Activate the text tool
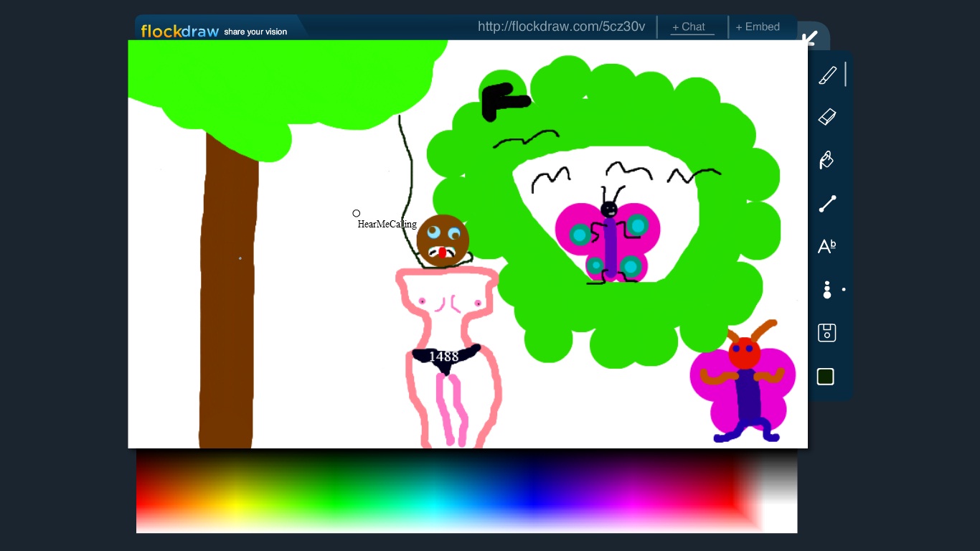Image resolution: width=980 pixels, height=551 pixels. pos(826,247)
